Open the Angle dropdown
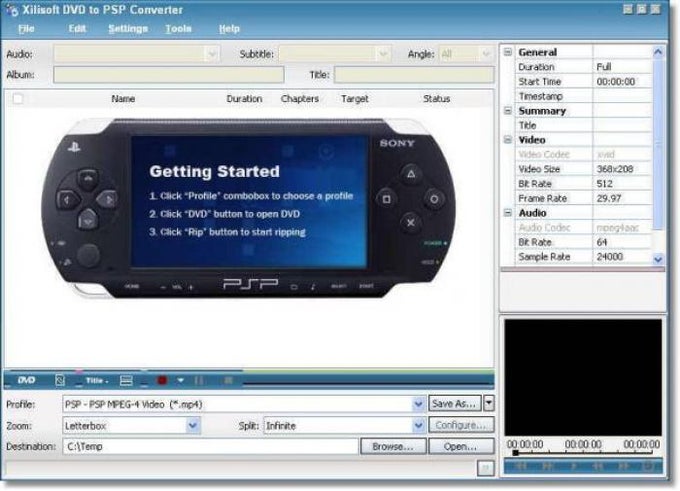 click(x=486, y=54)
